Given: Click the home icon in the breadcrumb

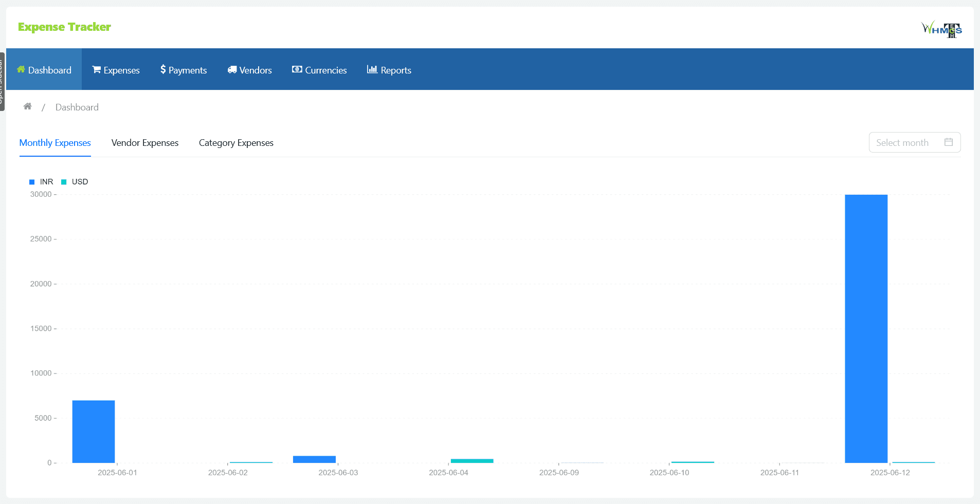Looking at the screenshot, I should (x=28, y=106).
